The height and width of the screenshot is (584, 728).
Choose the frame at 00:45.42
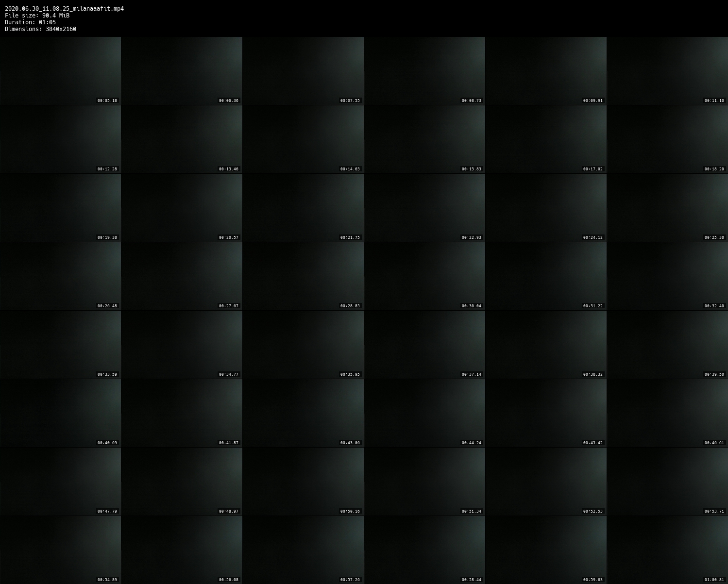[546, 413]
